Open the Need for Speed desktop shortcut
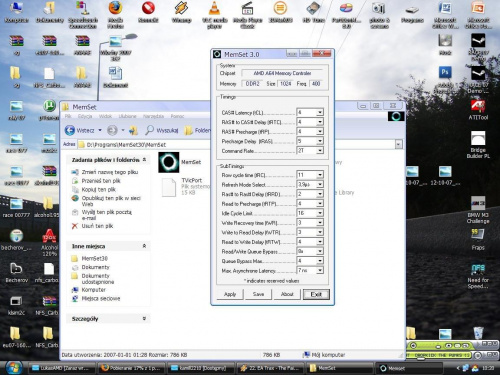Screen dimensions: 500x375 478,276
